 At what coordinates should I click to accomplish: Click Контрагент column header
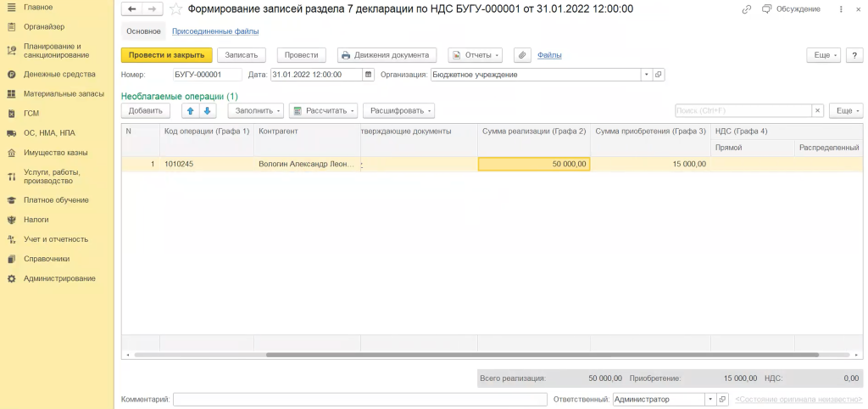(x=307, y=132)
